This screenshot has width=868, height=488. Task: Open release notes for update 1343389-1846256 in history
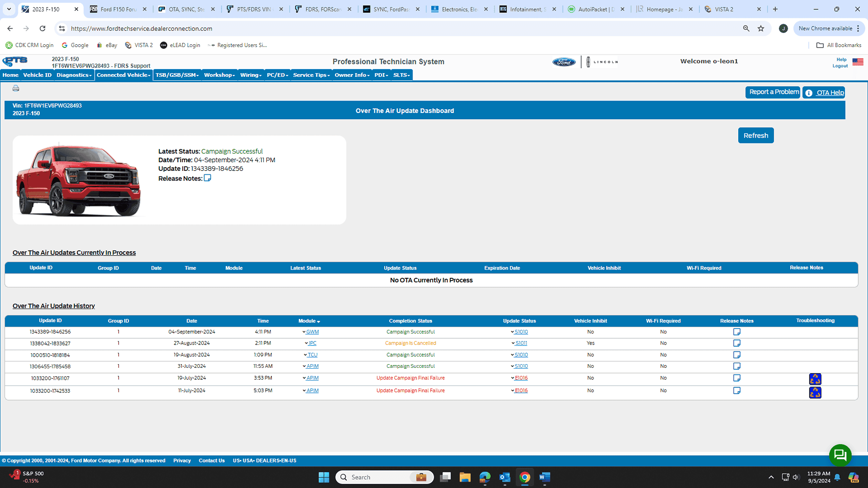click(736, 332)
